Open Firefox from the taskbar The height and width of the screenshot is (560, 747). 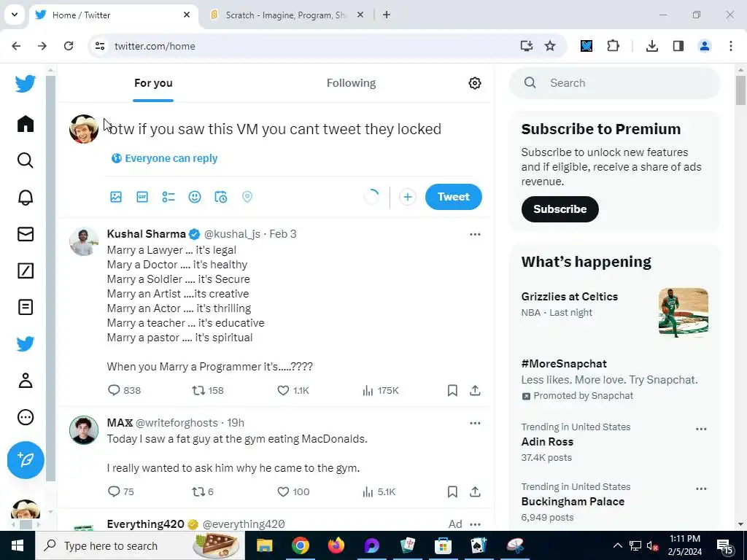pos(336,545)
